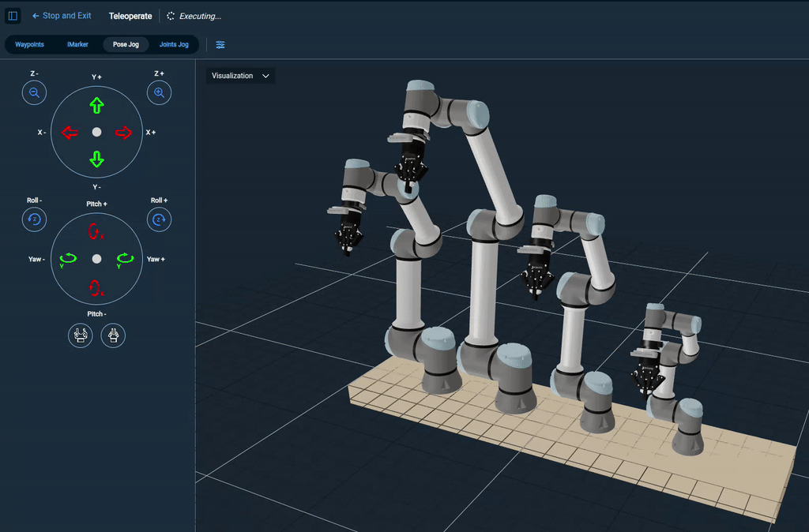
Task: Close the gripper with right gripper icon
Action: tap(113, 335)
